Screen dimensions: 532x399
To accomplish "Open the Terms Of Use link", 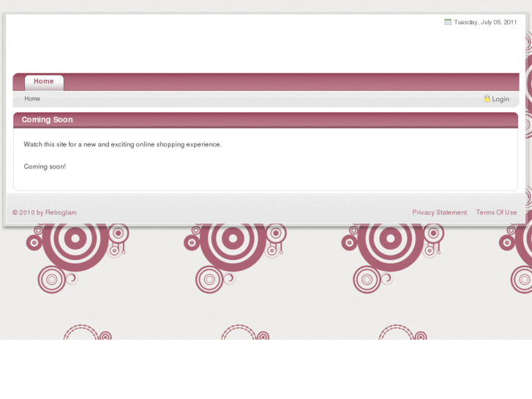I will coord(496,212).
